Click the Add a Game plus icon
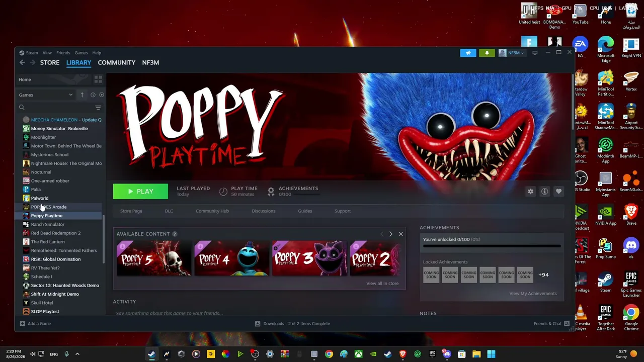This screenshot has height=362, width=644. pyautogui.click(x=22, y=324)
